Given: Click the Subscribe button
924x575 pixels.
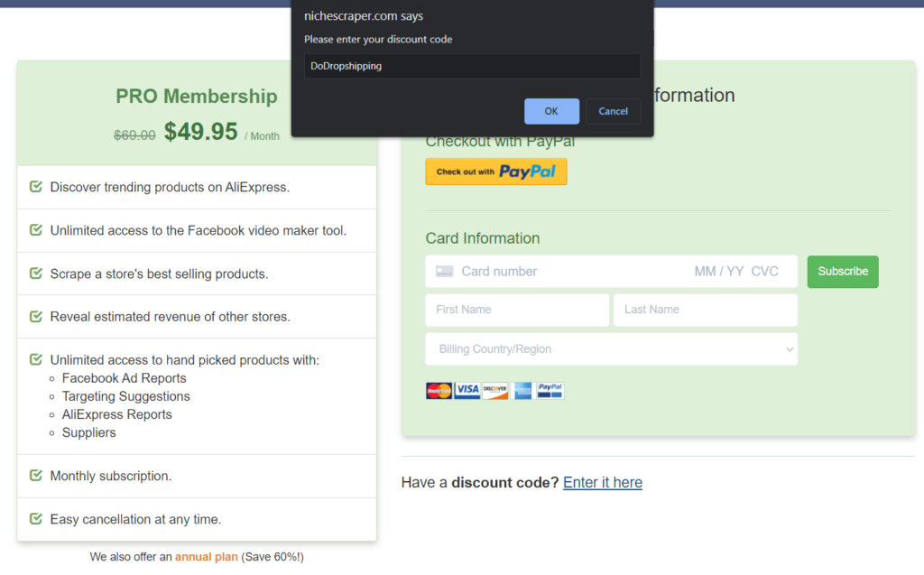Looking at the screenshot, I should (843, 272).
